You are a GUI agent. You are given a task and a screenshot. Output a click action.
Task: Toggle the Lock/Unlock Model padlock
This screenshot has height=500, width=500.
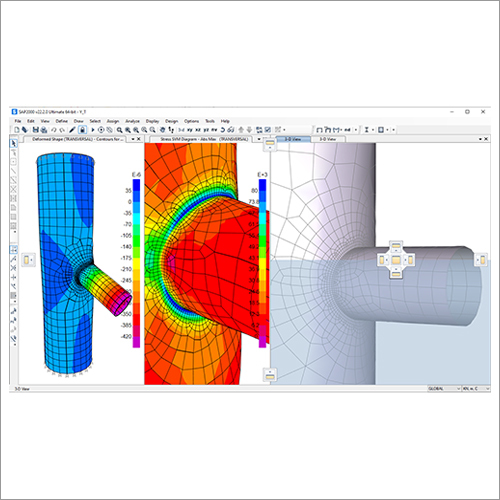[x=83, y=130]
